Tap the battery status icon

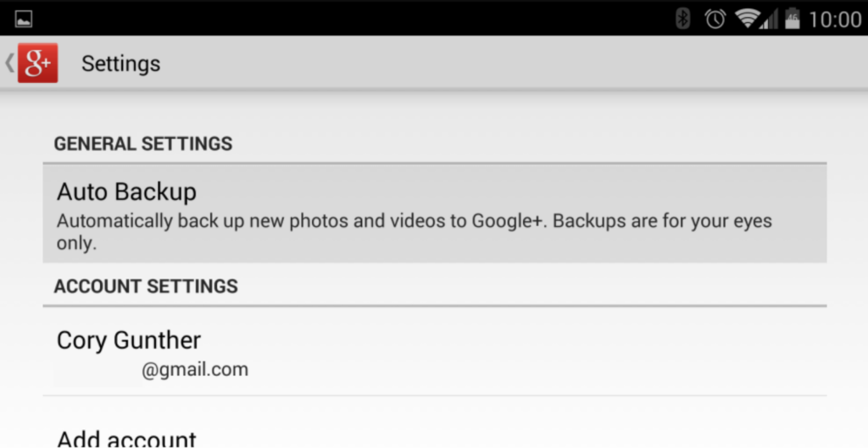point(792,19)
